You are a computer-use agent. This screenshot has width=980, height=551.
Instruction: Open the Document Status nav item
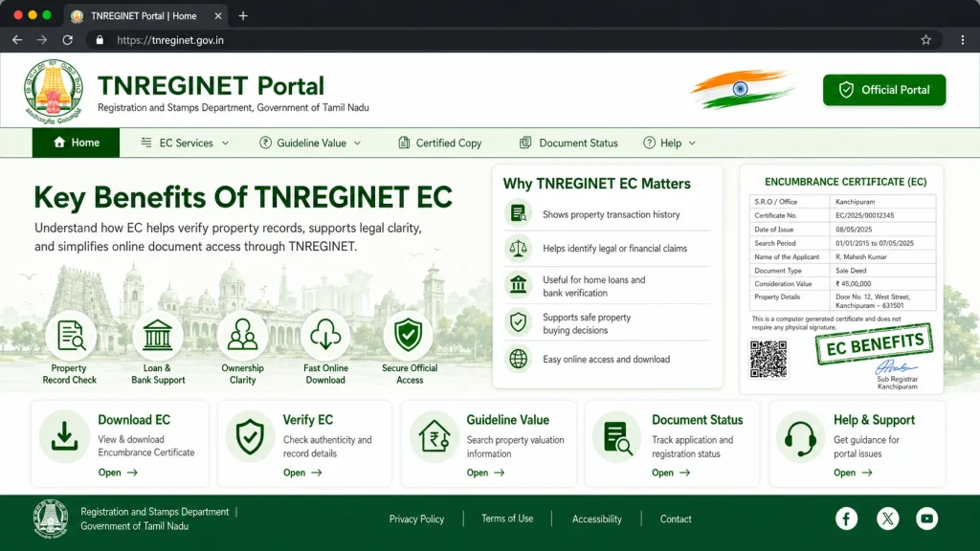[568, 143]
